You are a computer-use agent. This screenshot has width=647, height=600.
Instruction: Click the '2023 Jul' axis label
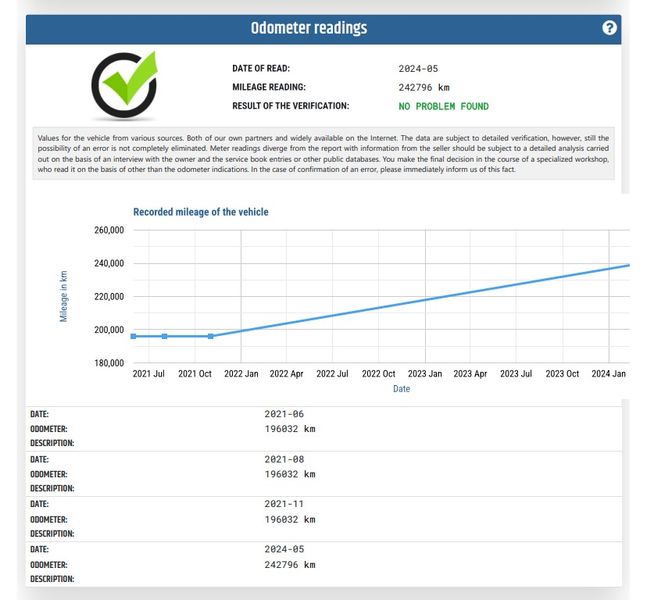(516, 374)
